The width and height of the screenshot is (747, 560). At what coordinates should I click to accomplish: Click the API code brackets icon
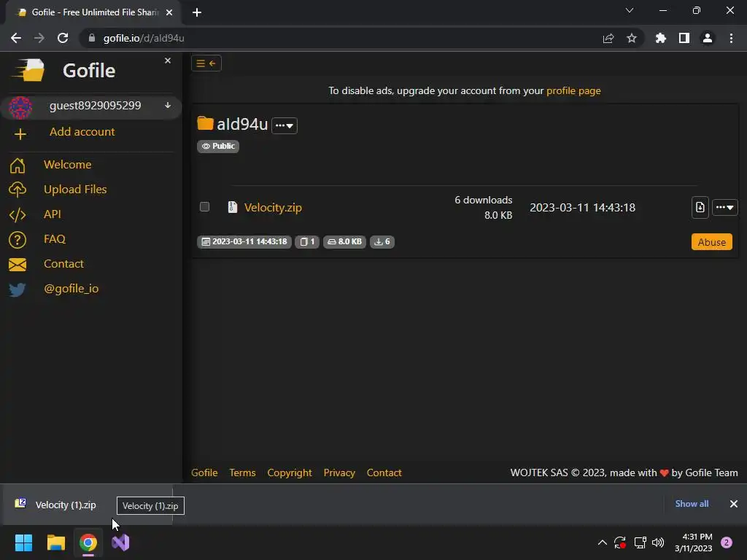click(18, 215)
